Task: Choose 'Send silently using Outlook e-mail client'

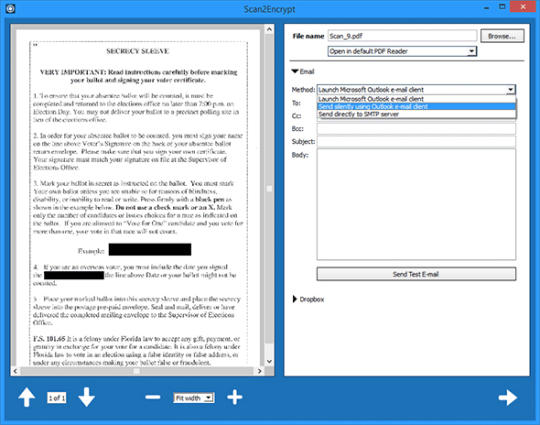Action: click(x=416, y=106)
